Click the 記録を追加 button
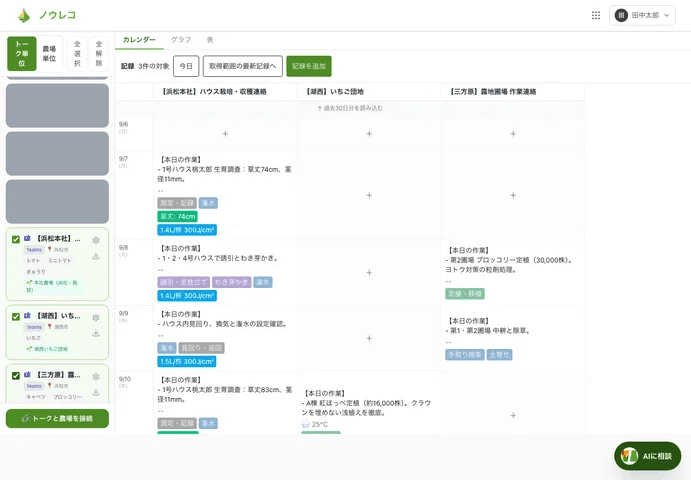 pyautogui.click(x=309, y=66)
